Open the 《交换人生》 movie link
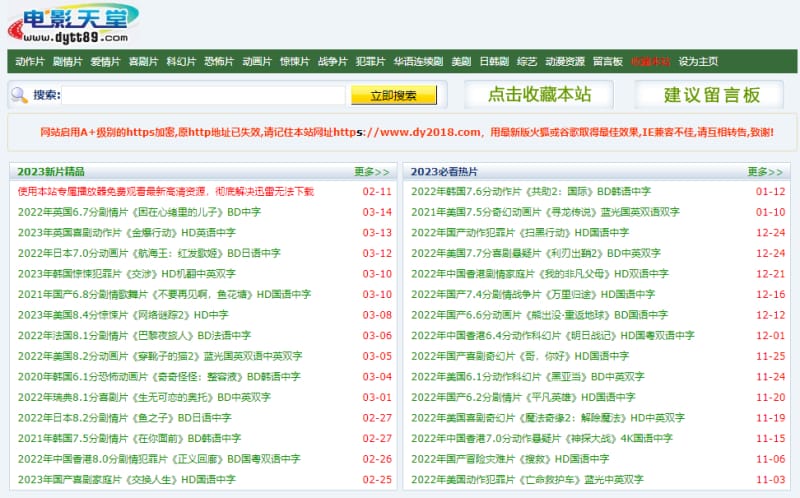Image resolution: width=800 pixels, height=498 pixels. (127, 480)
